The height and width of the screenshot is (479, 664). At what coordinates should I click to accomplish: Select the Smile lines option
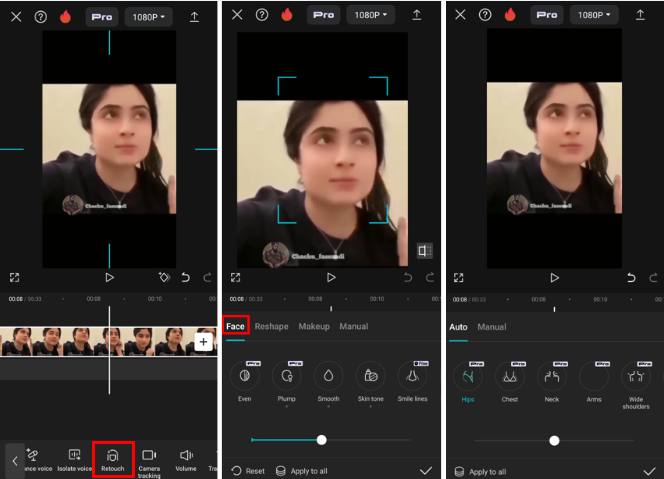pos(412,381)
